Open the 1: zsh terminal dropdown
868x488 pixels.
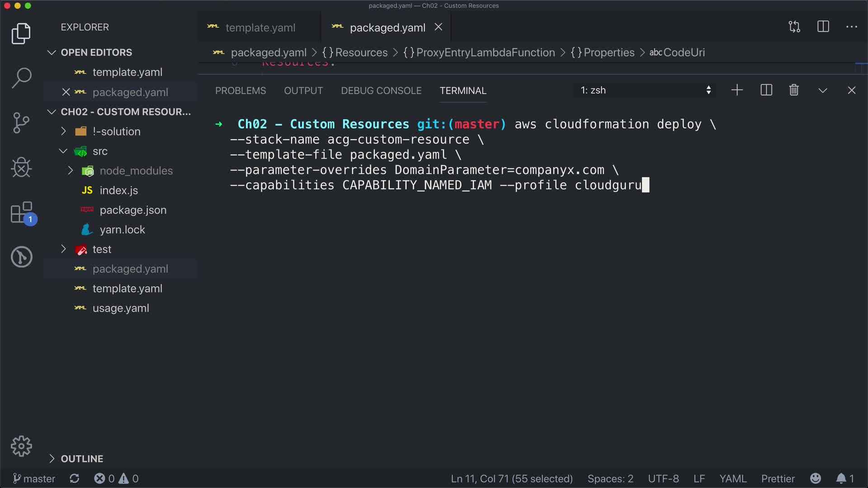[645, 90]
